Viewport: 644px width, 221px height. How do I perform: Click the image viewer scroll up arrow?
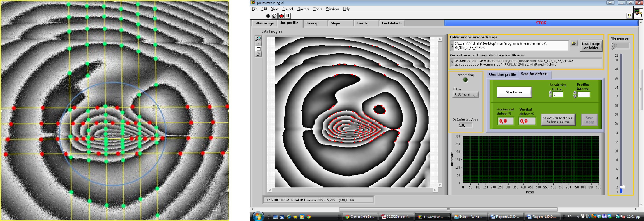[x=440, y=39]
